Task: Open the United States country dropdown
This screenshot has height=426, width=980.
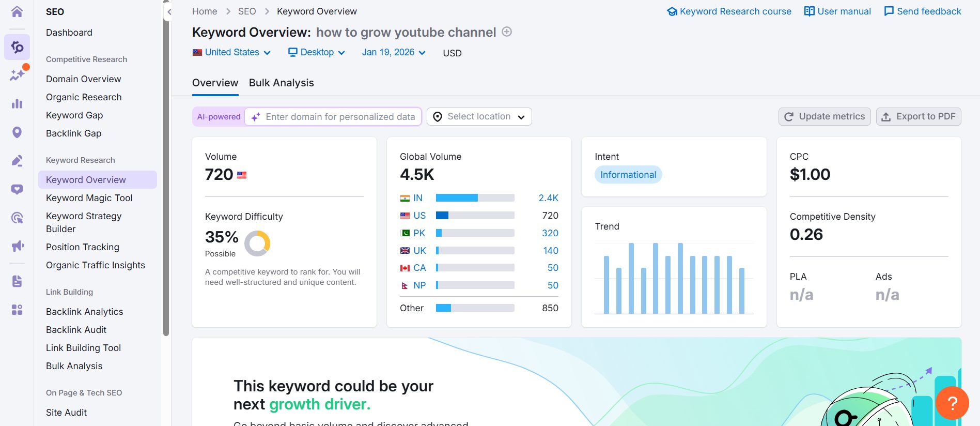Action: (231, 52)
